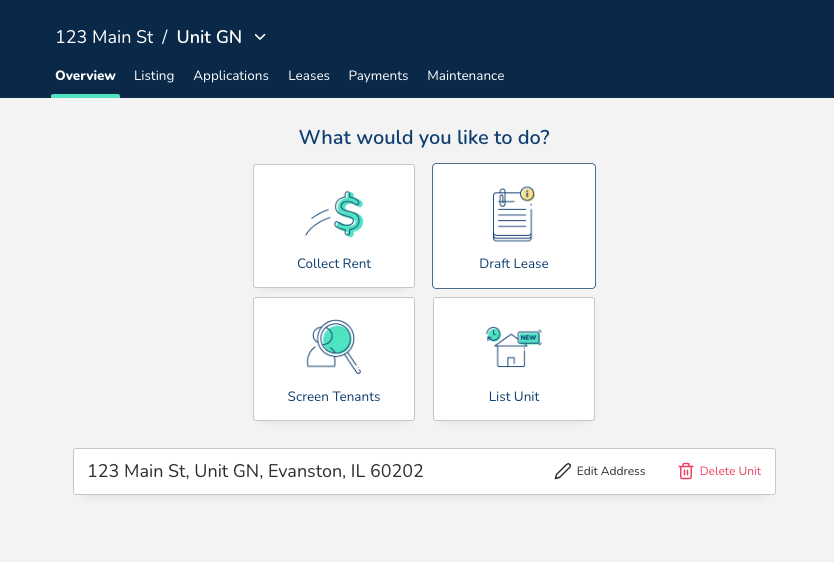Click the Draft Lease label

click(x=513, y=263)
